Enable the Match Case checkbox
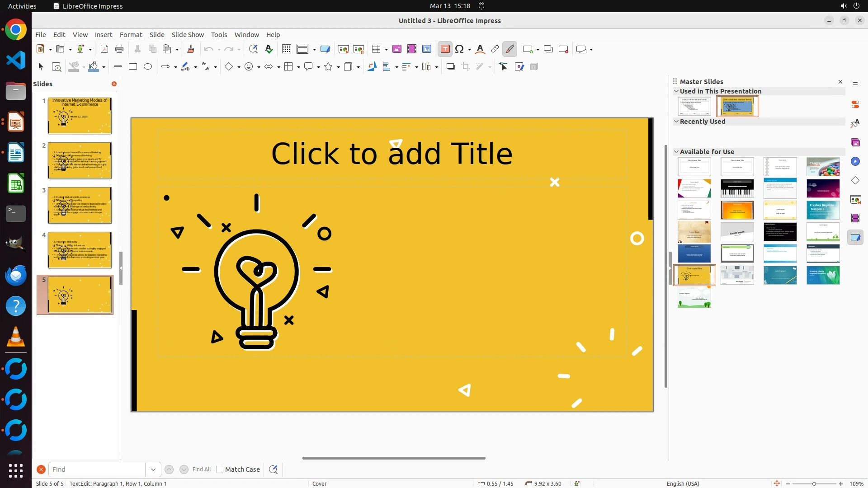The width and height of the screenshot is (868, 488). point(220,469)
